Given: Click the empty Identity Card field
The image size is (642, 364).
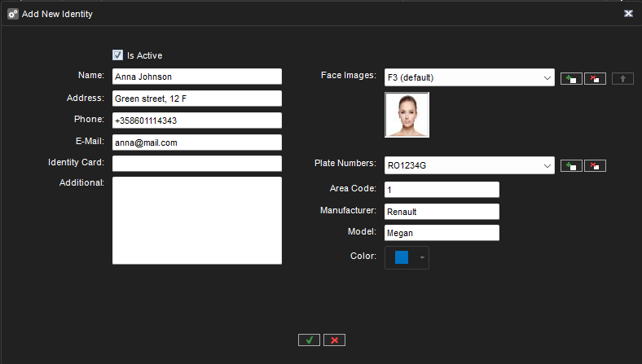Looking at the screenshot, I should coord(196,164).
